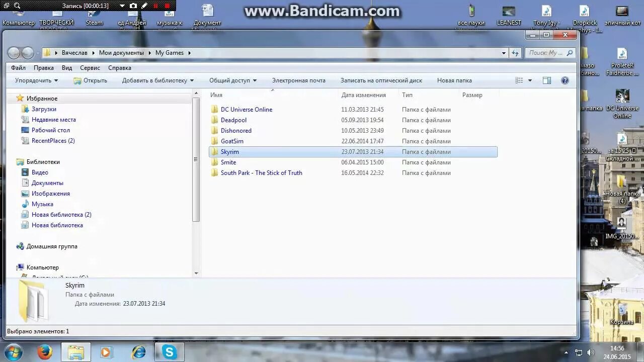Select Компьютер in navigation pane
The image size is (644, 362).
pyautogui.click(x=42, y=267)
